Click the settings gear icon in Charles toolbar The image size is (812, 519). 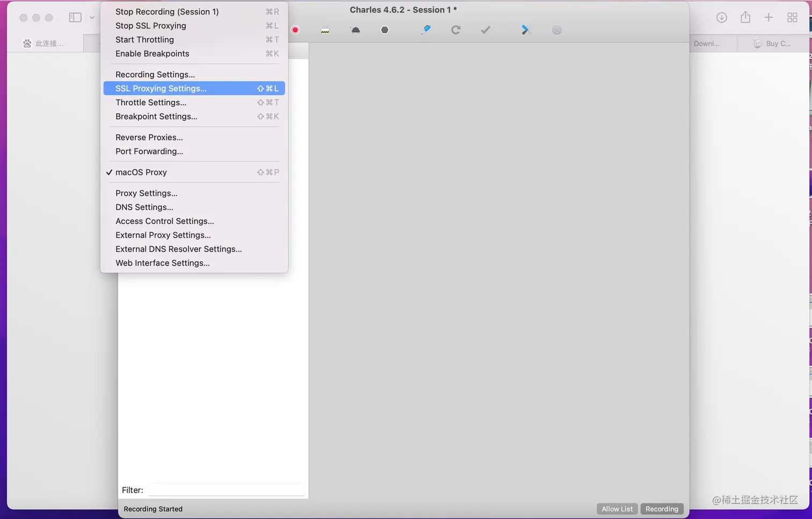point(556,30)
